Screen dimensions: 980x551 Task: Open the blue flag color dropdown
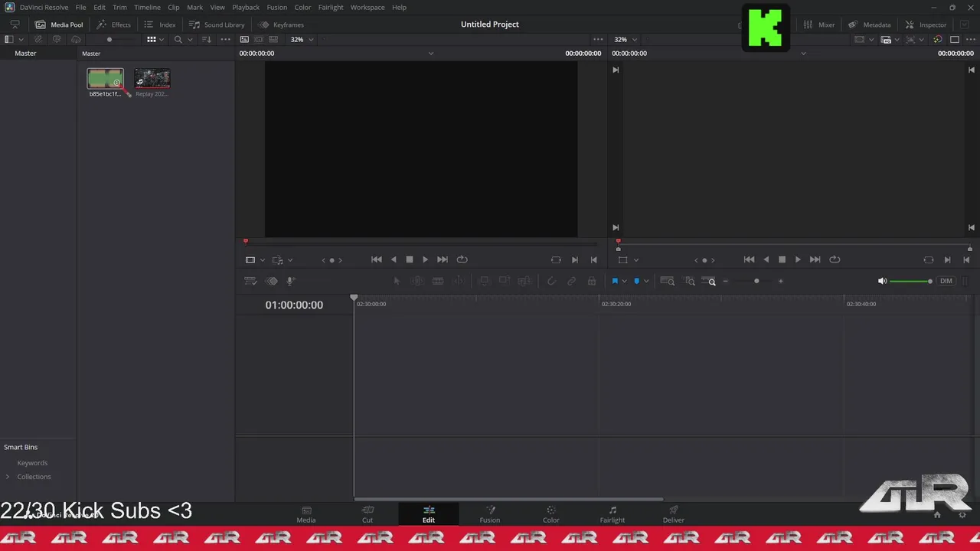click(x=624, y=282)
